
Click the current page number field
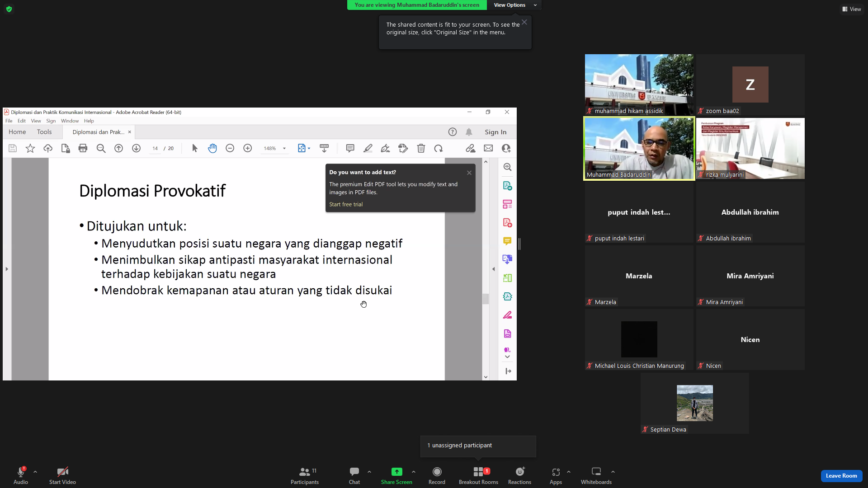tap(155, 148)
